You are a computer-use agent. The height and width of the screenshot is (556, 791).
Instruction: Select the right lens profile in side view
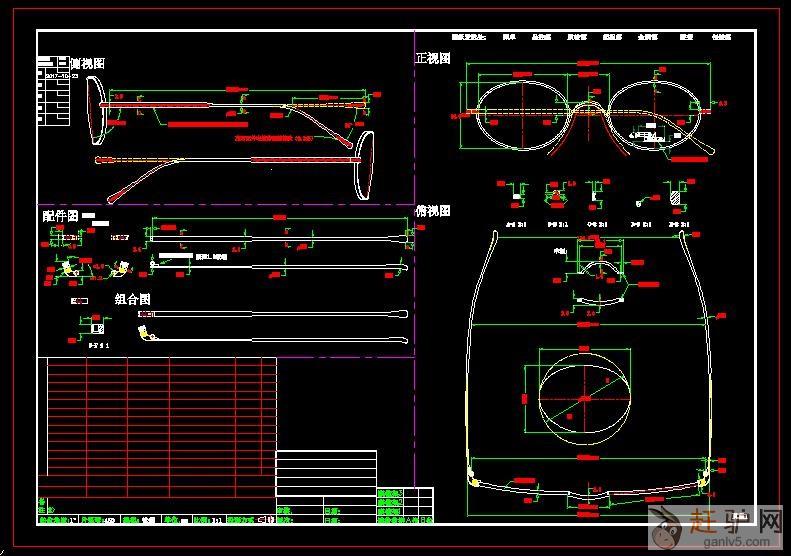pos(364,165)
